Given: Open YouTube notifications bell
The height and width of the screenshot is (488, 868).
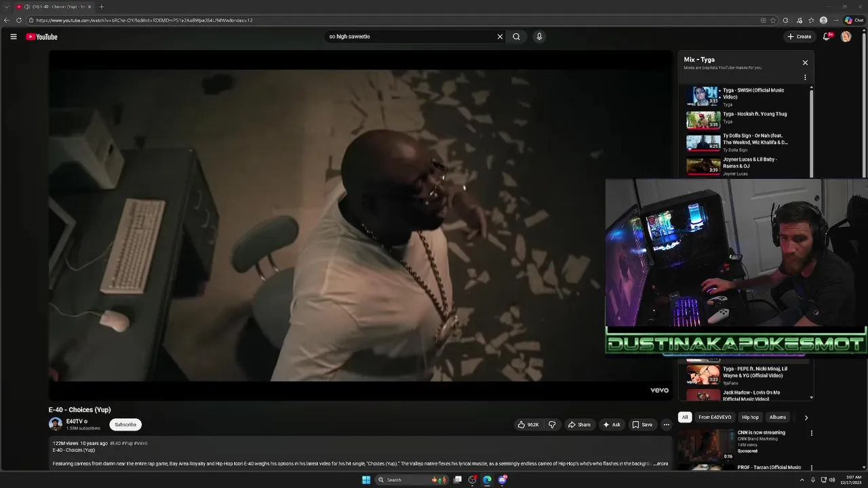Looking at the screenshot, I should (x=826, y=37).
